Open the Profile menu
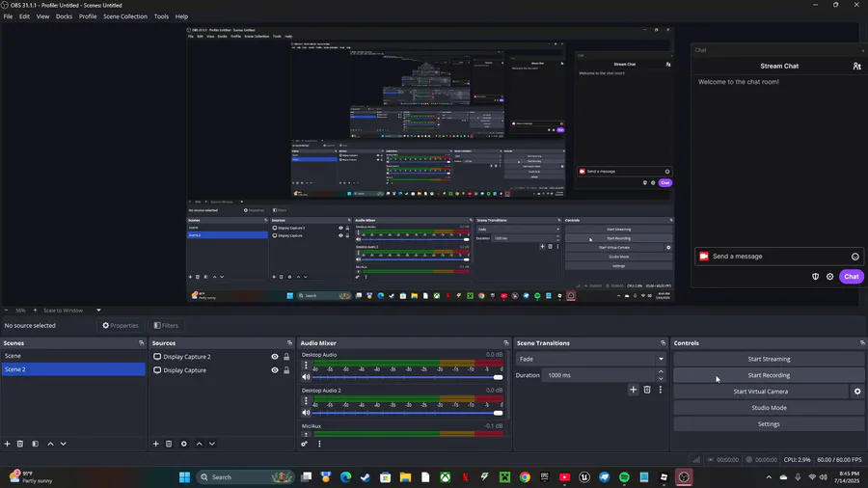This screenshot has height=488, width=868. (x=88, y=16)
